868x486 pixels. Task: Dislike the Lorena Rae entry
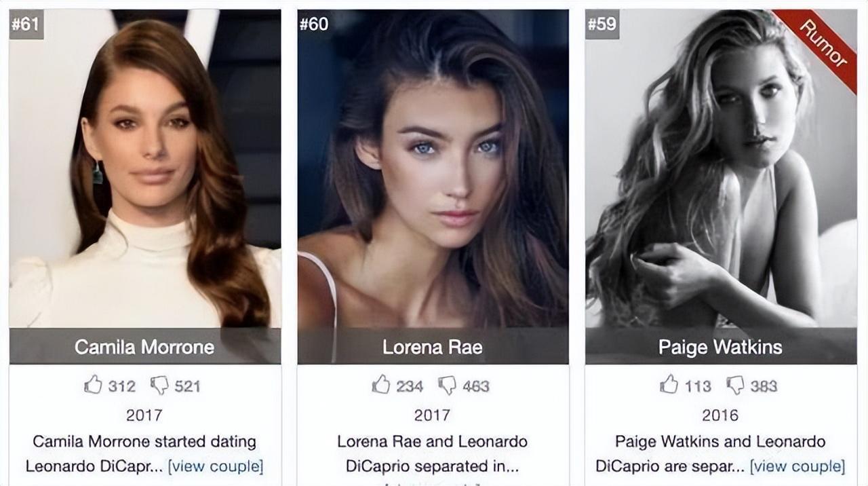pyautogui.click(x=448, y=386)
